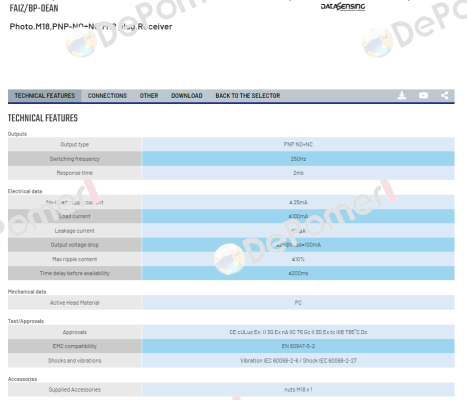
Task: Click the Max ripple content label
Action: click(75, 259)
